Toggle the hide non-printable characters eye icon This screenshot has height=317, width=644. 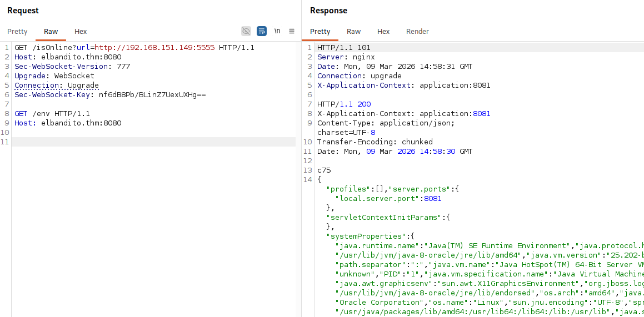[246, 31]
